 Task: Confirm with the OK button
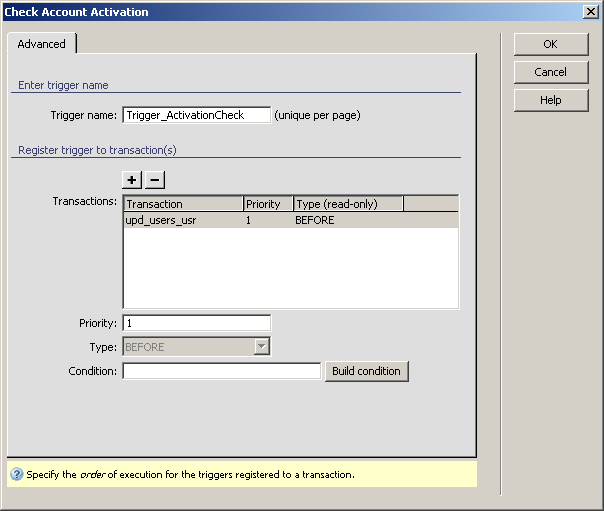(x=550, y=44)
